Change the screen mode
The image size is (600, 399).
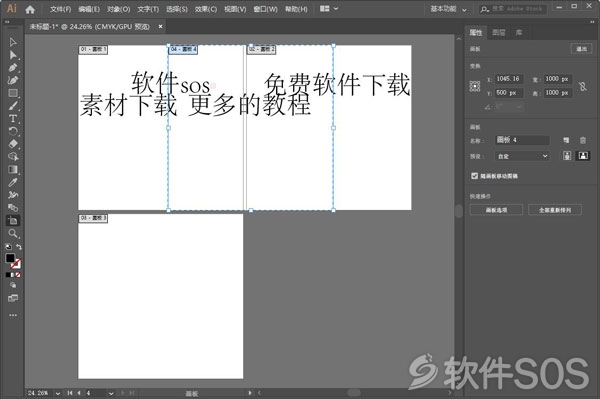[x=13, y=298]
